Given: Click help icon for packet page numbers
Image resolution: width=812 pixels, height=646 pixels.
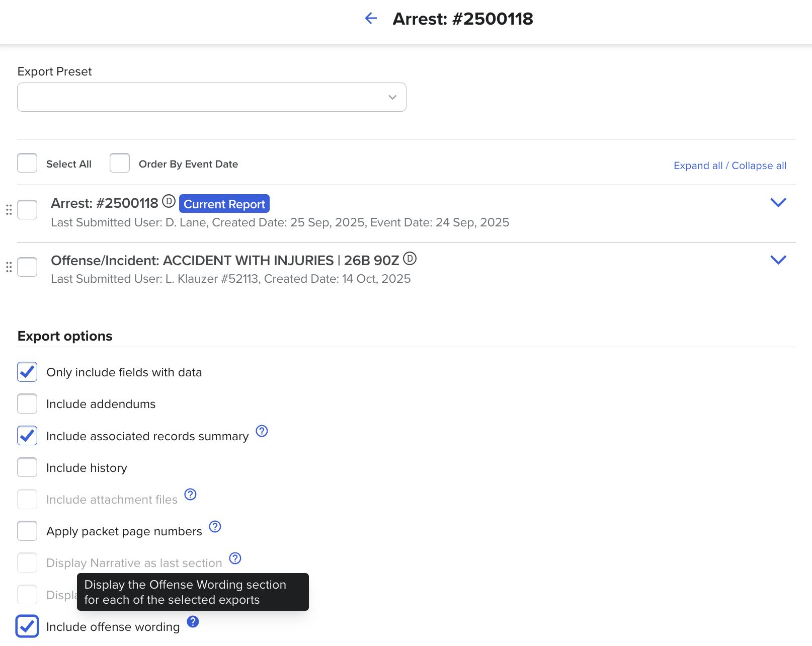Looking at the screenshot, I should pyautogui.click(x=215, y=527).
